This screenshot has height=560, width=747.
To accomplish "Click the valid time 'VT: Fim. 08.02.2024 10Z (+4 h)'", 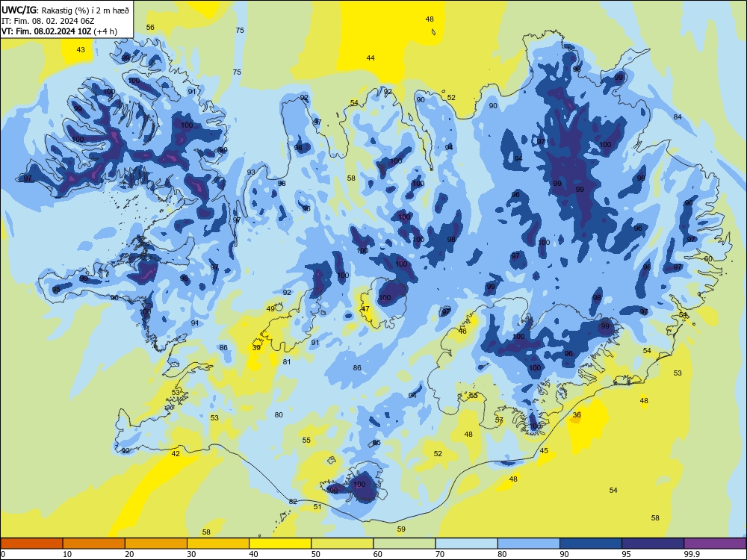I will click(59, 31).
